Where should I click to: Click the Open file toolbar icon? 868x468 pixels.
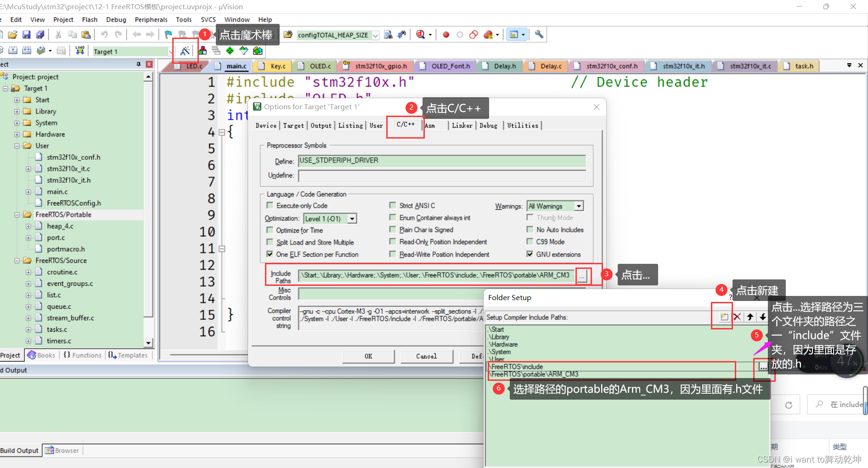click(13, 34)
